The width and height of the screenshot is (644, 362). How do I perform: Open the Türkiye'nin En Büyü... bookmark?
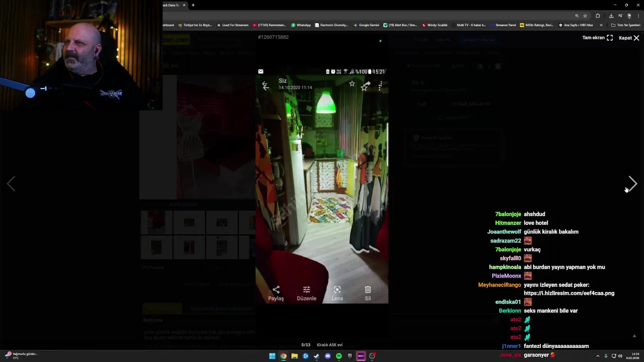click(195, 25)
